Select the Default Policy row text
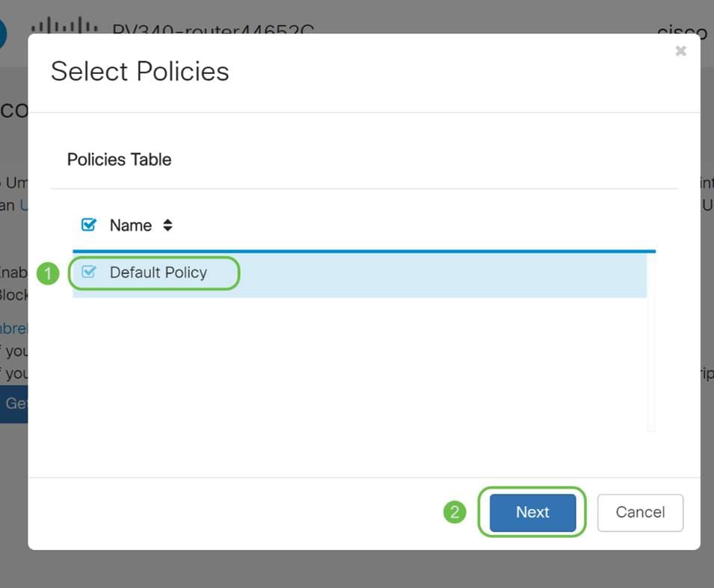The height and width of the screenshot is (588, 714). 158,273
